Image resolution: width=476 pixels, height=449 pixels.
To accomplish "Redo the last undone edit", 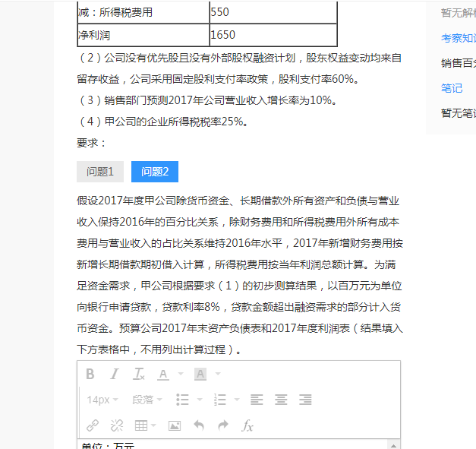I will 223,425.
